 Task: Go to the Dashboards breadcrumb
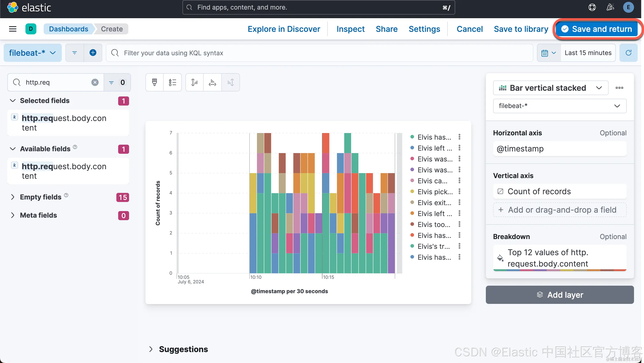pos(68,29)
